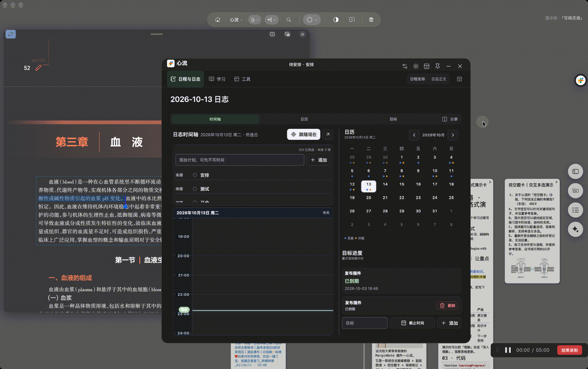
Task: Click the archive box icon beside 日志正文
Action: (x=459, y=79)
